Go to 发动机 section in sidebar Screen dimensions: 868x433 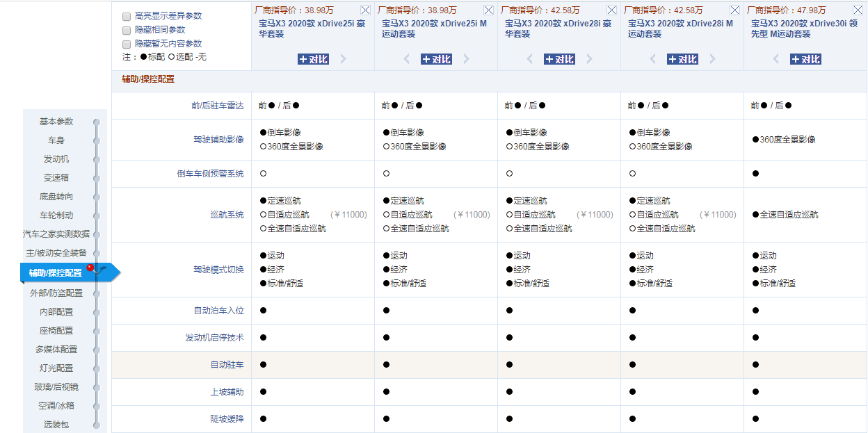56,159
